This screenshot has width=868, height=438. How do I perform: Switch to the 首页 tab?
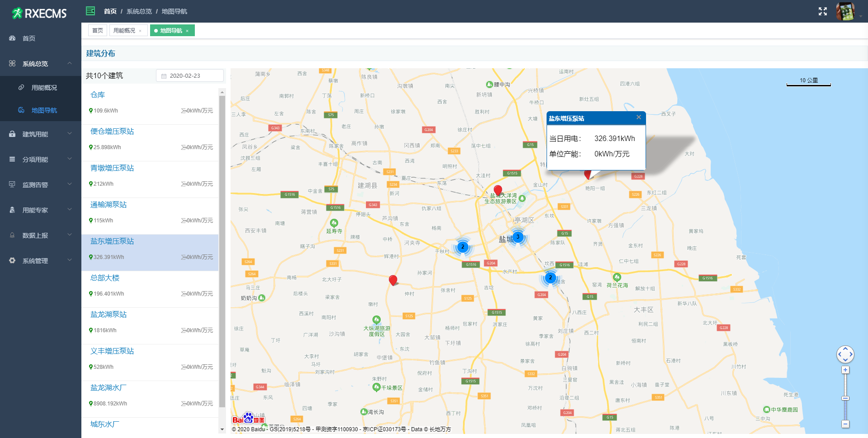pyautogui.click(x=97, y=30)
